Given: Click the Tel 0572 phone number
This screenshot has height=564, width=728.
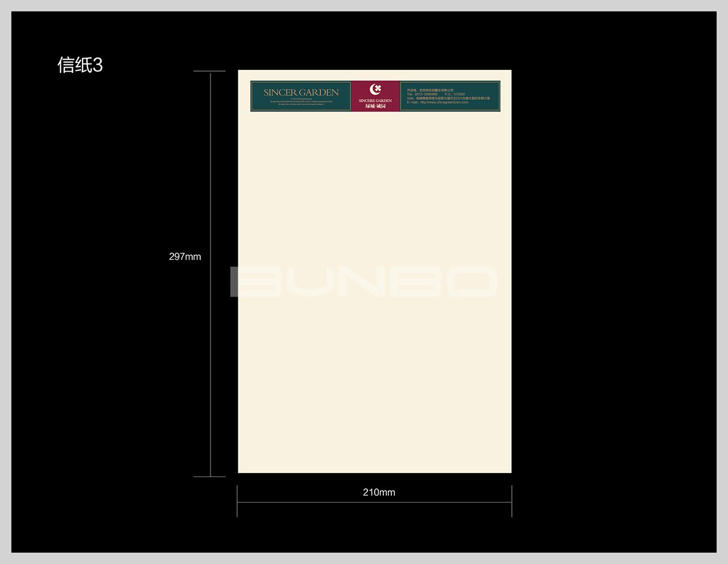Looking at the screenshot, I should [422, 94].
